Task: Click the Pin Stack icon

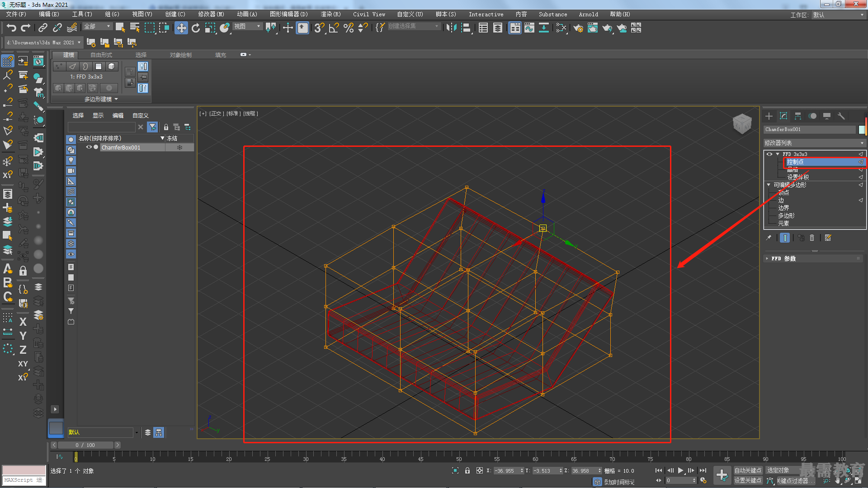Action: click(x=769, y=238)
